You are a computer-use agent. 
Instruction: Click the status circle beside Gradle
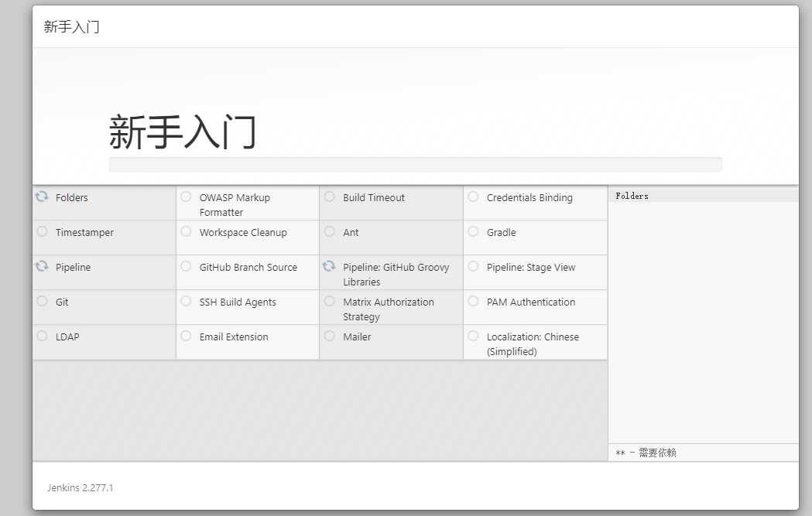point(473,231)
